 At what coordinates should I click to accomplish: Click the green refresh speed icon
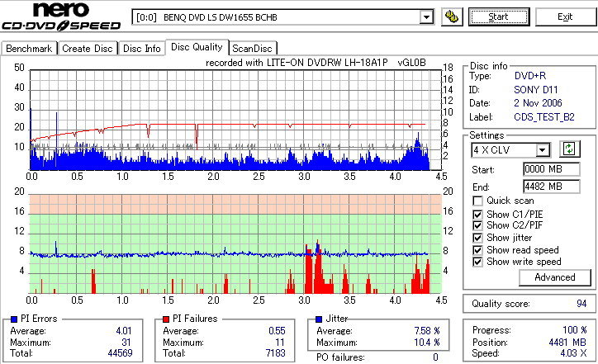[569, 149]
